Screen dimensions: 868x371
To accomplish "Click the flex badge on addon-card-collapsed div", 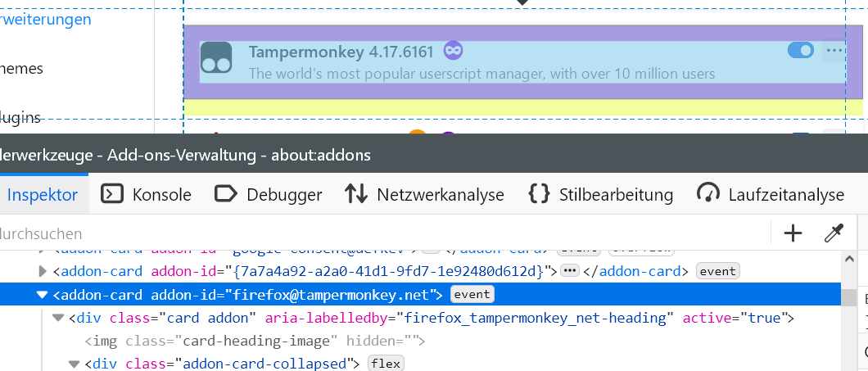I will coord(386,364).
